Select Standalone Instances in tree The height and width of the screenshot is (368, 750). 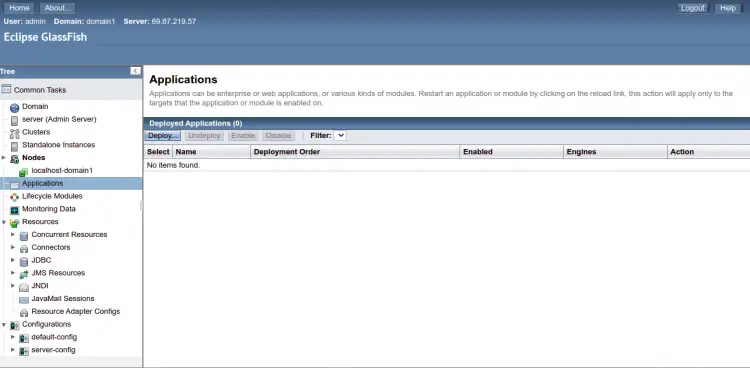(x=58, y=145)
